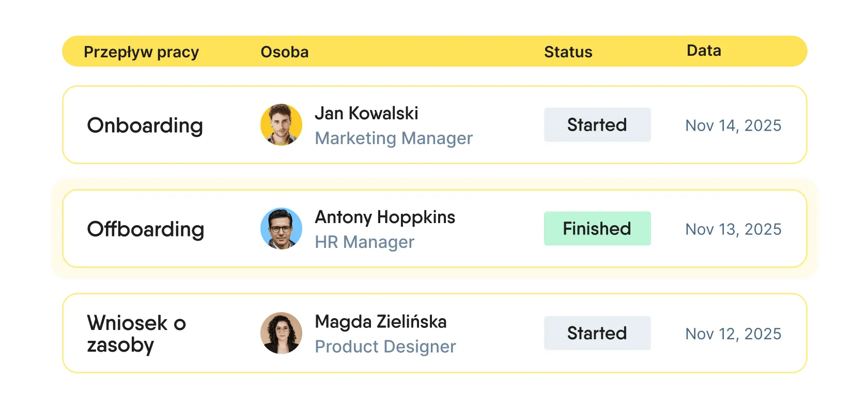Click the Nov 12, 2025 date
The image size is (868, 409).
pos(733,334)
